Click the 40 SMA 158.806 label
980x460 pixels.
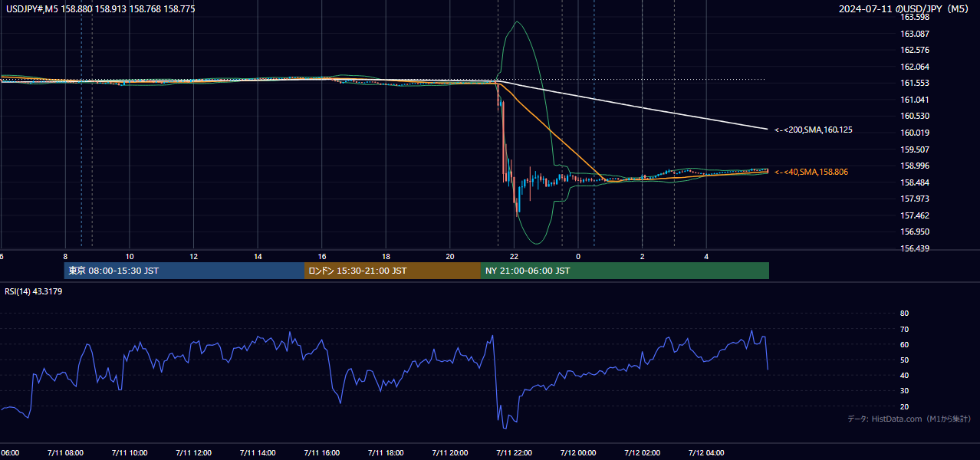[x=811, y=172]
